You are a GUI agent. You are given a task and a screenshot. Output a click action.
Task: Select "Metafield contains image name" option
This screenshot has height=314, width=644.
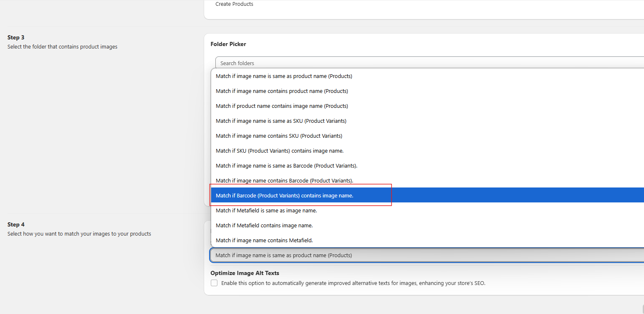pyautogui.click(x=264, y=226)
